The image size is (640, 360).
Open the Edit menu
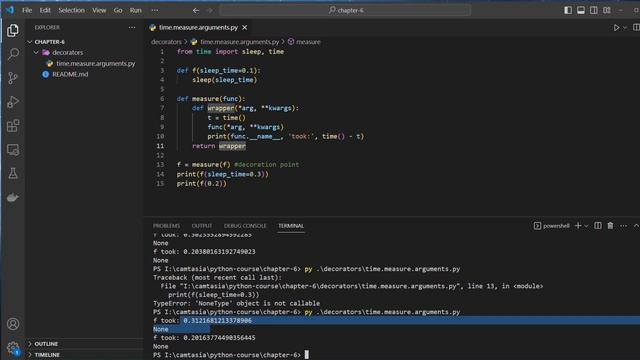(x=45, y=10)
